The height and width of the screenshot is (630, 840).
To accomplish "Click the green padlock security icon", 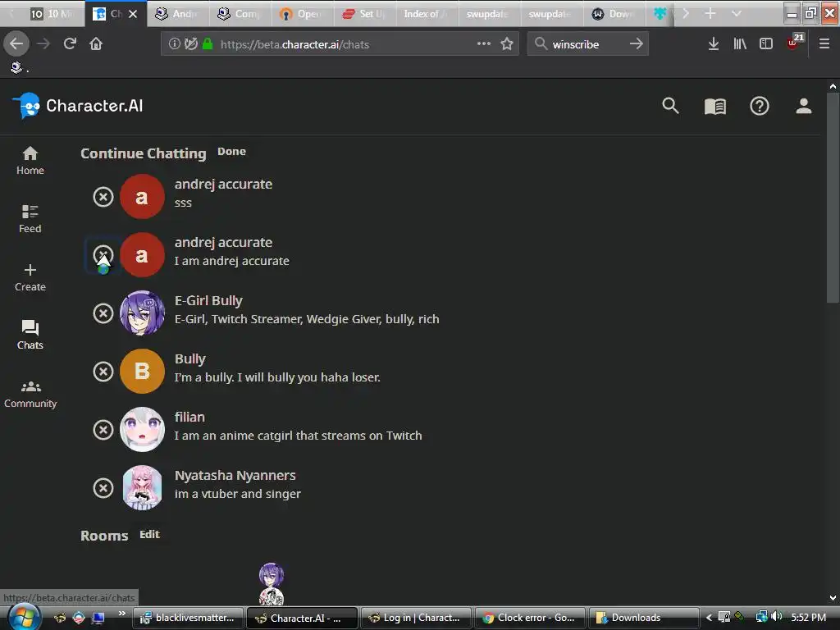I will point(208,44).
